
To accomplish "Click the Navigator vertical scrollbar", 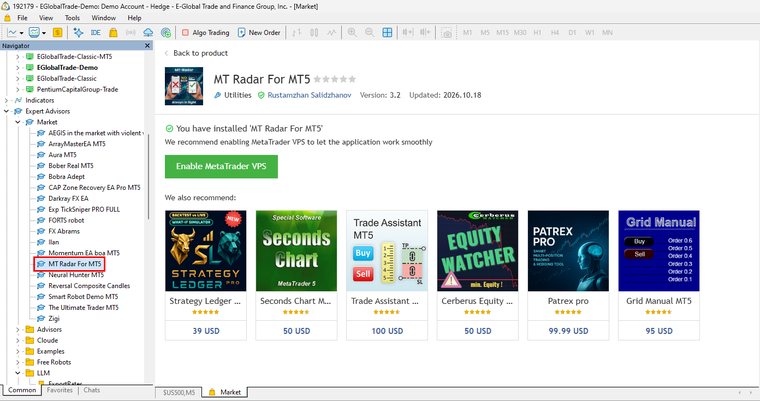I will [148, 177].
